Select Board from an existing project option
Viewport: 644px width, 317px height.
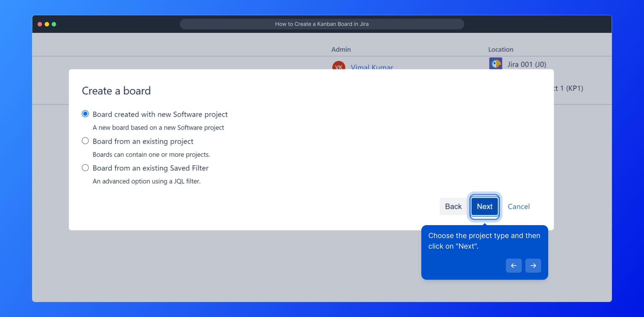click(85, 141)
